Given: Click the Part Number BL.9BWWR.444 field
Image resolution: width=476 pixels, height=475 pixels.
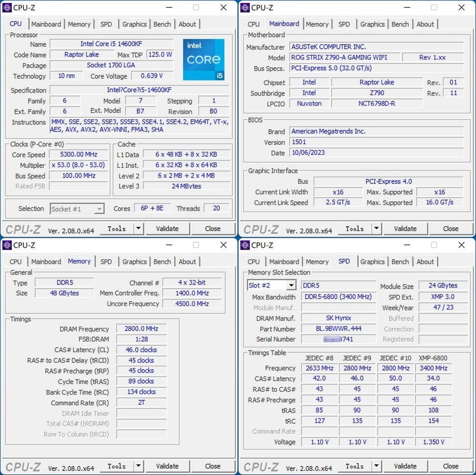Looking at the screenshot, I should pyautogui.click(x=338, y=329).
